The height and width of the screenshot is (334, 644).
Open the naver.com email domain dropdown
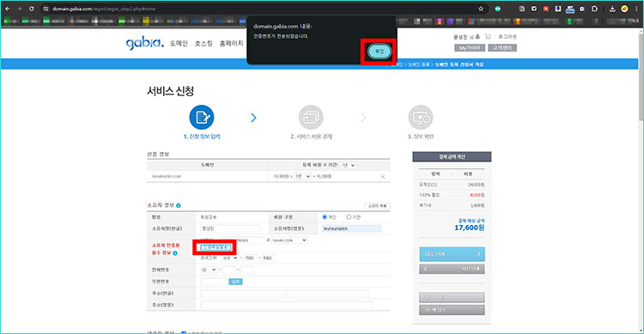(x=289, y=240)
